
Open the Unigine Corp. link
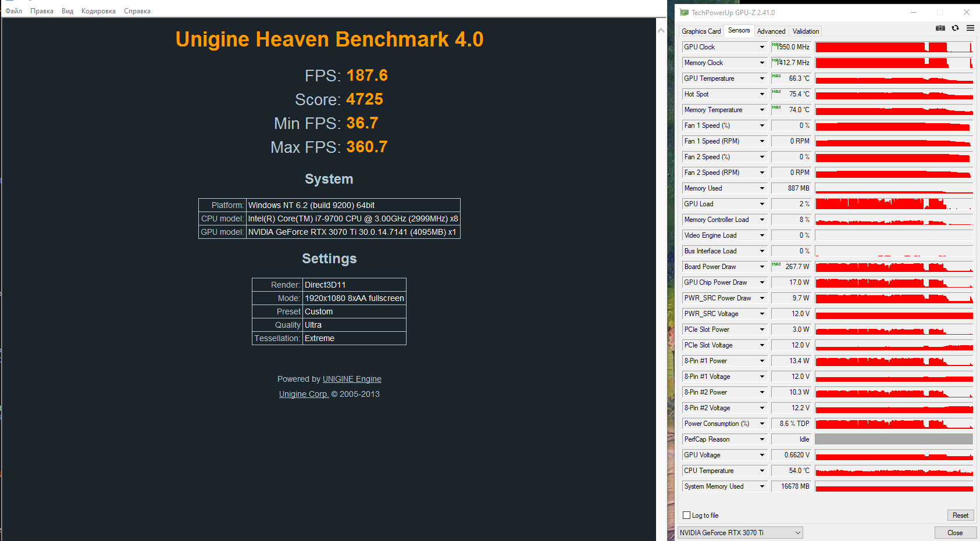pyautogui.click(x=304, y=394)
